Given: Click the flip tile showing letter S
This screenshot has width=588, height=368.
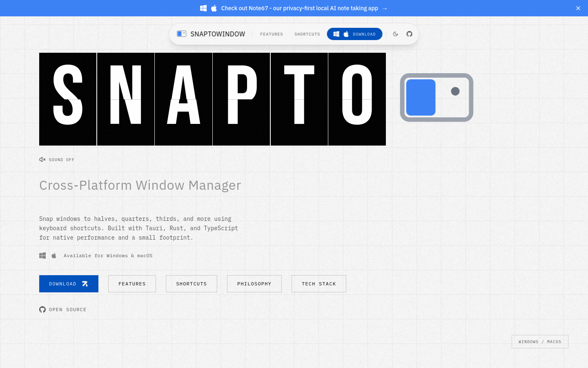Looking at the screenshot, I should point(68,99).
